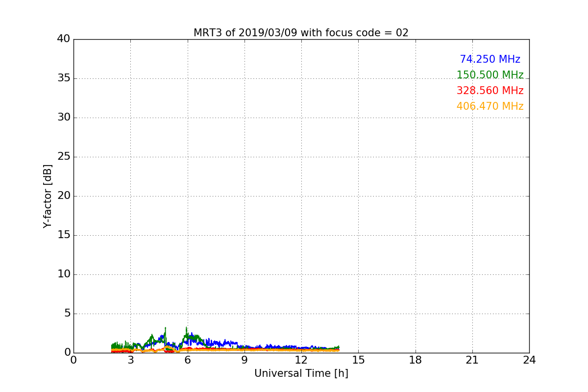The width and height of the screenshot is (588, 392).
Task: Select the '328.560 MHz' legend label
Action: (490, 91)
